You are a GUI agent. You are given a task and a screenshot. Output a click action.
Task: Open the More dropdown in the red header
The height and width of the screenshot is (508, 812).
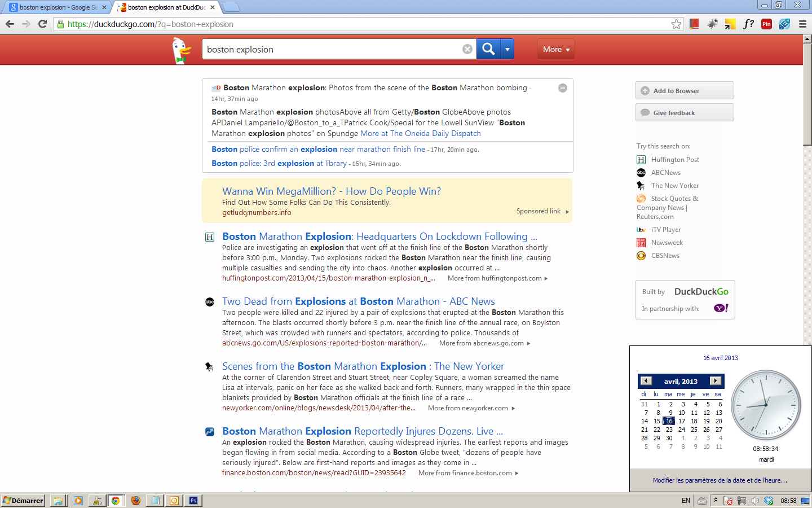pos(556,49)
